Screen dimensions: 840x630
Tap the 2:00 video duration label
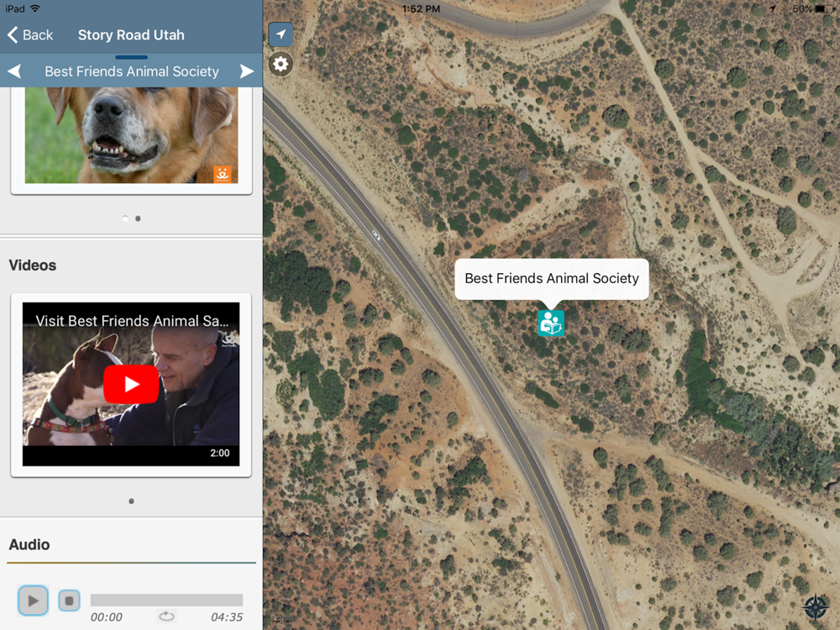(x=219, y=454)
